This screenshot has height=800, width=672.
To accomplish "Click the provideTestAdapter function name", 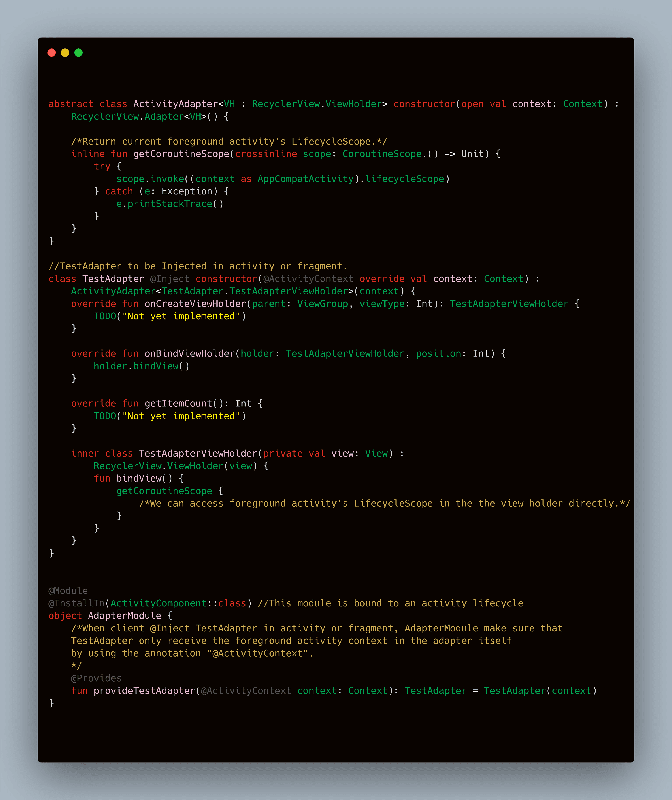I will (144, 691).
